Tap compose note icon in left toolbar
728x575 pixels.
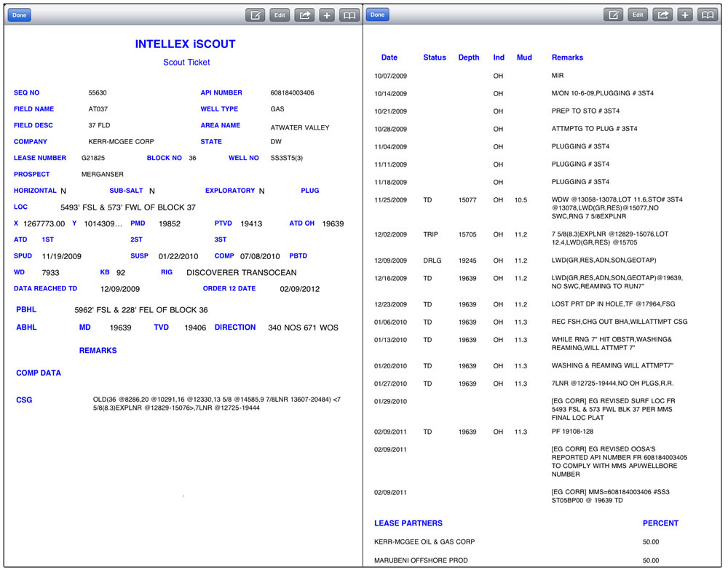click(255, 15)
